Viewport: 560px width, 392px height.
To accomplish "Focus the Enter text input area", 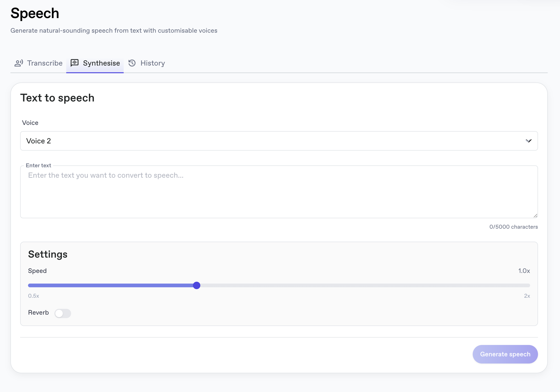I will [279, 192].
